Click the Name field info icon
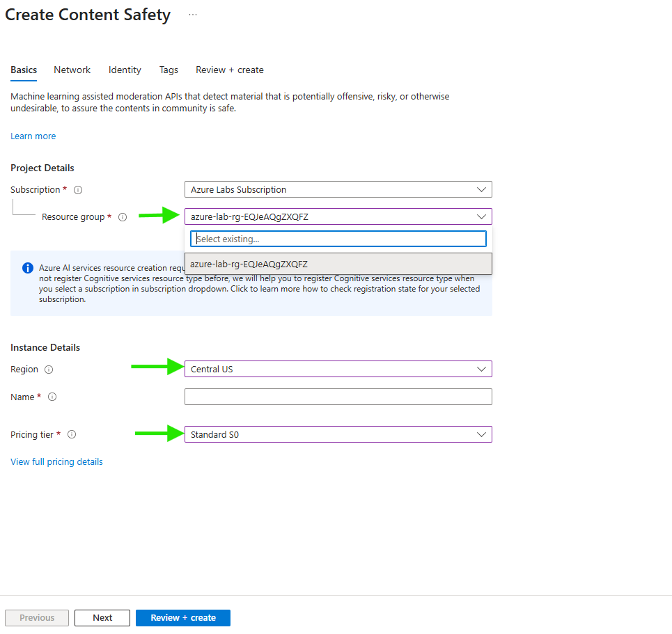Viewport: 672px width, 634px height. 52,397
